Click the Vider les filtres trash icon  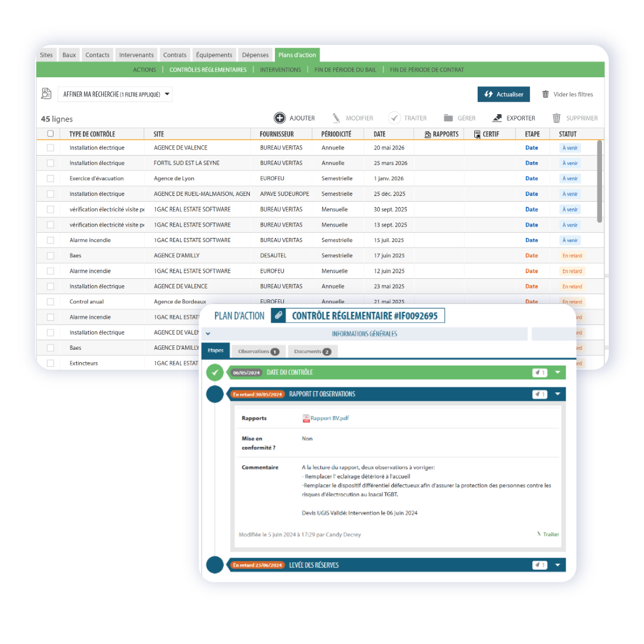(x=545, y=94)
